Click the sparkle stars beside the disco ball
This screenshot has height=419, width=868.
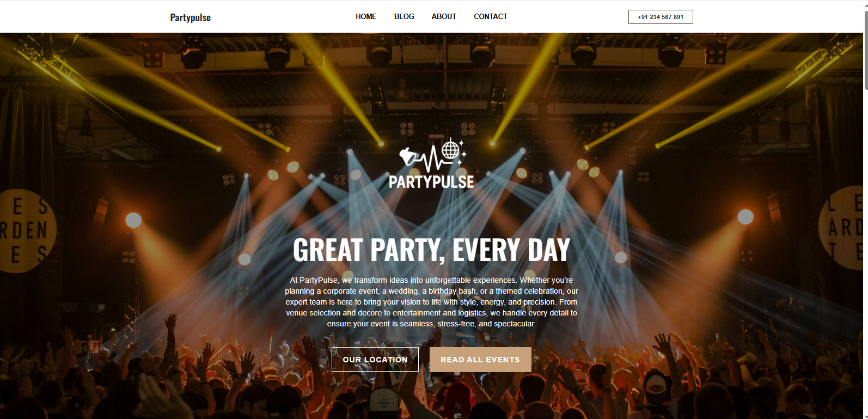click(x=462, y=152)
